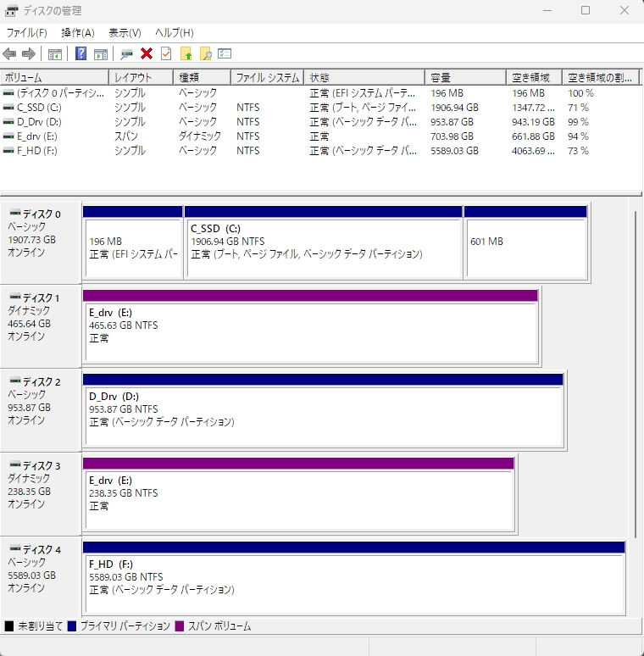Click the 71 % free percentage cell

coord(578,108)
